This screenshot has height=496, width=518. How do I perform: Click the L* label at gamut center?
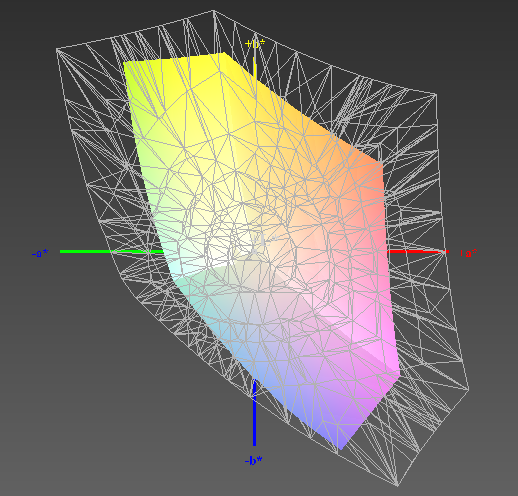[265, 241]
